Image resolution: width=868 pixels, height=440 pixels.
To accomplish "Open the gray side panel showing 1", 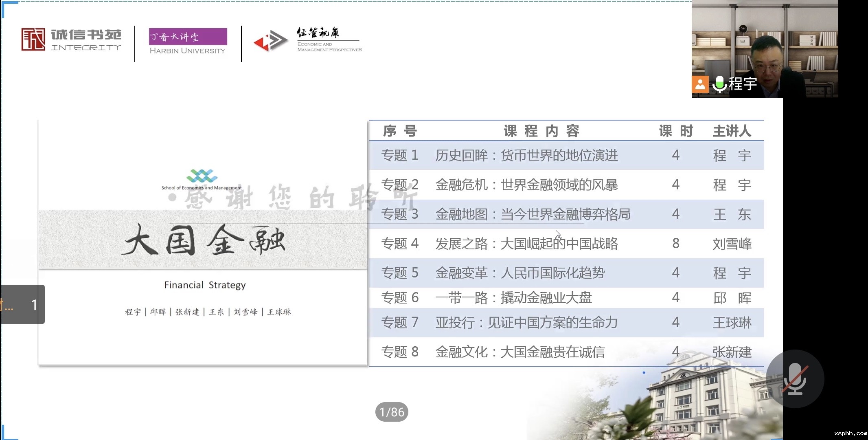I will coord(23,304).
